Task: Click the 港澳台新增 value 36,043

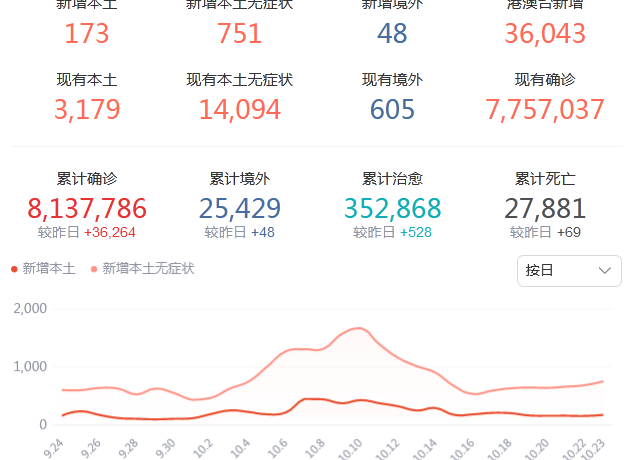Action: pos(545,33)
